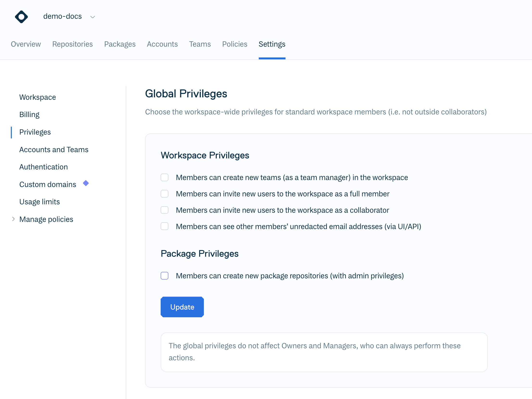
Task: Open the Teams tab
Action: pos(200,44)
